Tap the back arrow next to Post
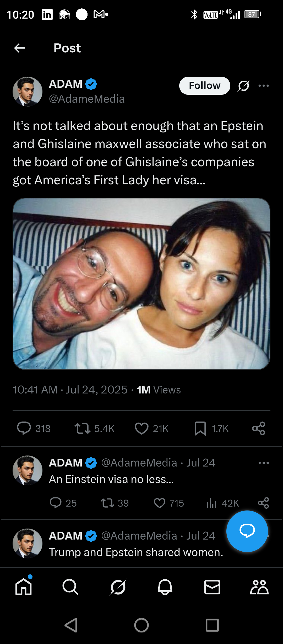Image resolution: width=283 pixels, height=644 pixels. point(19,48)
